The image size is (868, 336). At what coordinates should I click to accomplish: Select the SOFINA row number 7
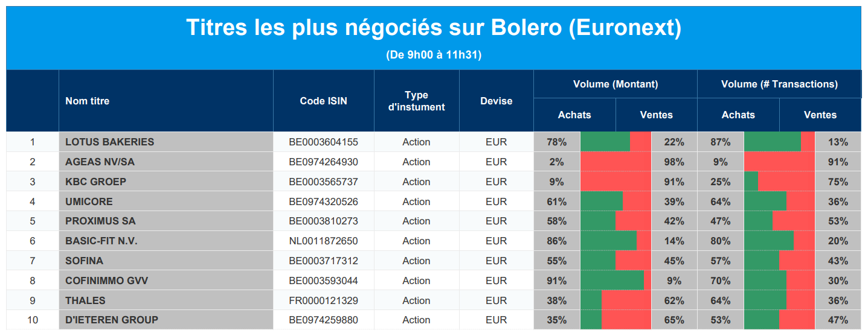click(33, 261)
